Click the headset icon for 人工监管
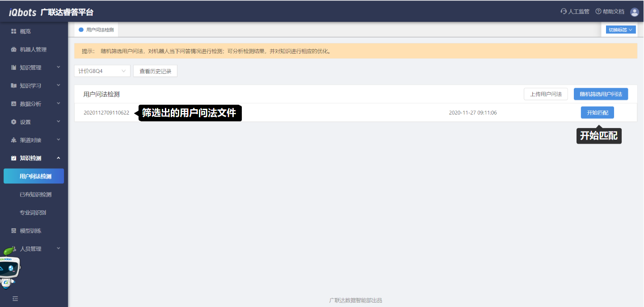644x307 pixels. 564,12
